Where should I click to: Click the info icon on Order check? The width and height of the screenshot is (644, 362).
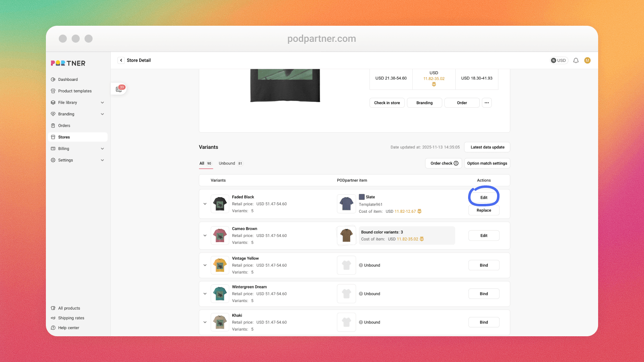(456, 163)
